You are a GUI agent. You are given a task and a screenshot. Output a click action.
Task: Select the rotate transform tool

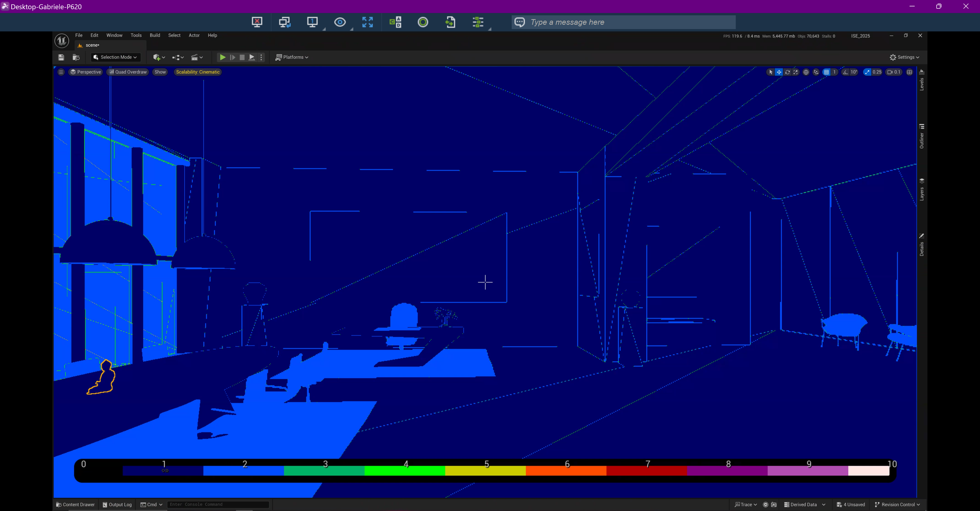coord(788,72)
